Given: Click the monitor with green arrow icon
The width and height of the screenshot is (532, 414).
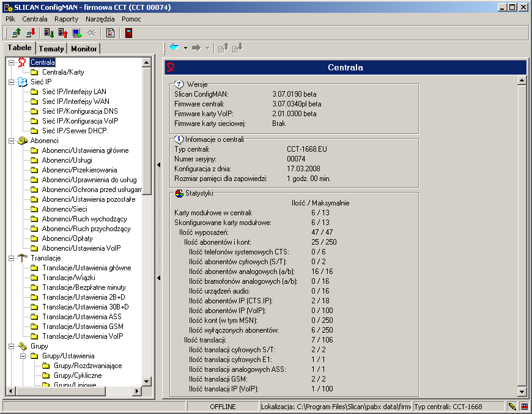Looking at the screenshot, I should pos(77,33).
